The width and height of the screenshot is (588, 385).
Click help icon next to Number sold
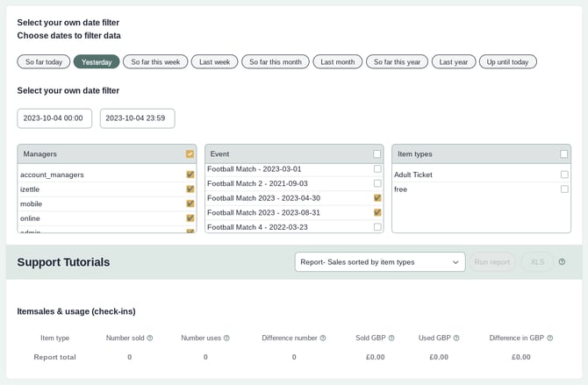tap(150, 338)
